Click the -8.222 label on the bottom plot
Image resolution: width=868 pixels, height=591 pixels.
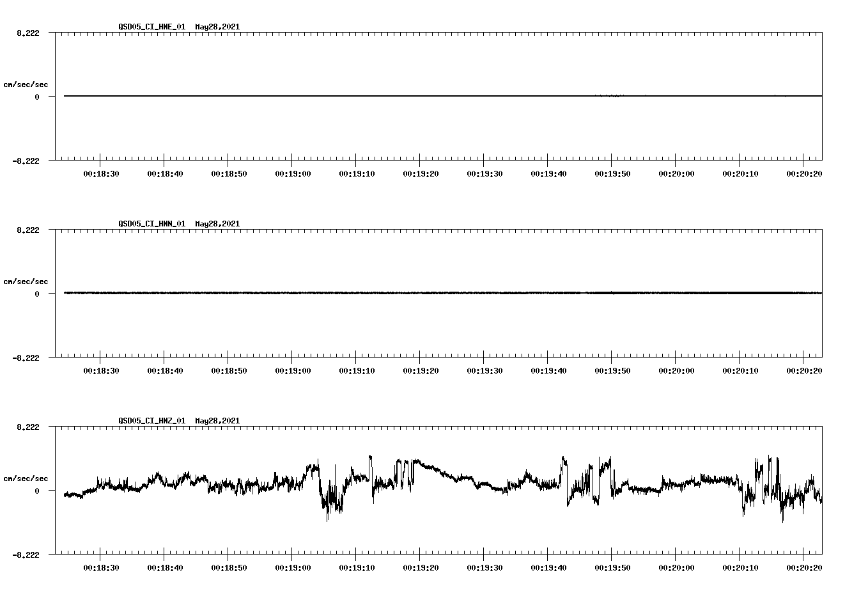24,555
